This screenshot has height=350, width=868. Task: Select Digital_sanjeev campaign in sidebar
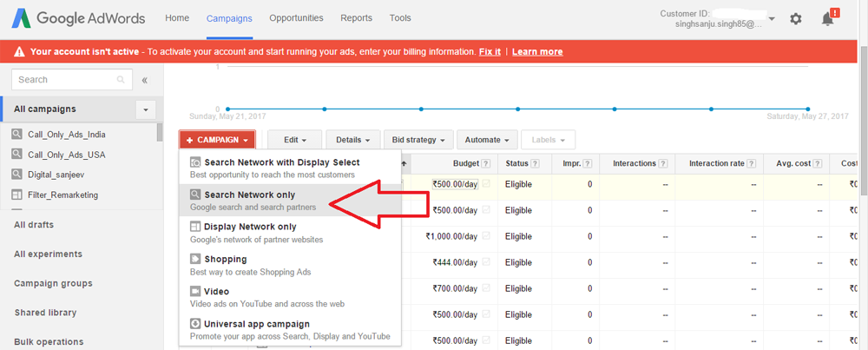56,175
